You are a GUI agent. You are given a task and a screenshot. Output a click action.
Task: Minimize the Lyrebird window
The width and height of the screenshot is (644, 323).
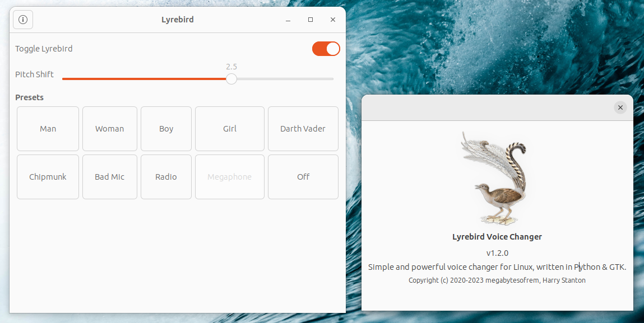[288, 20]
